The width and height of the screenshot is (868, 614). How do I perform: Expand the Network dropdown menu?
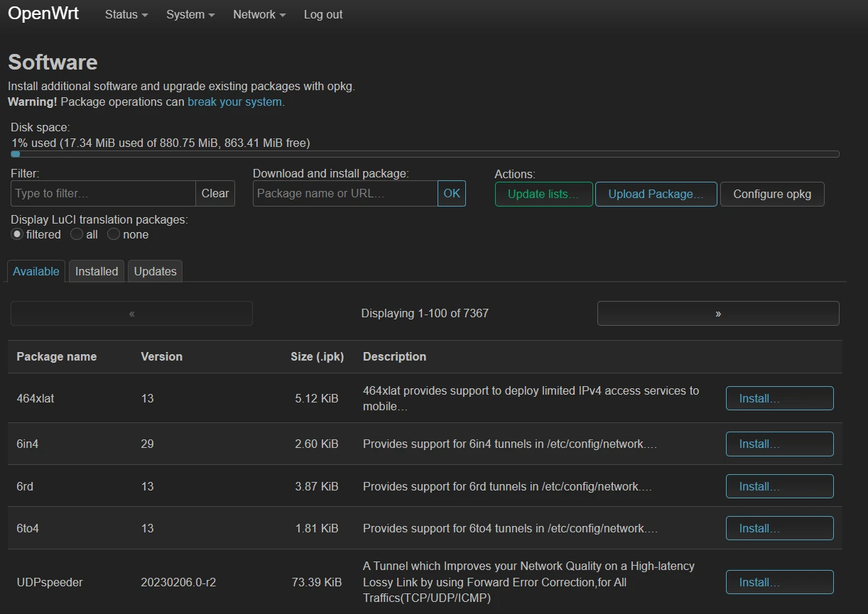259,14
